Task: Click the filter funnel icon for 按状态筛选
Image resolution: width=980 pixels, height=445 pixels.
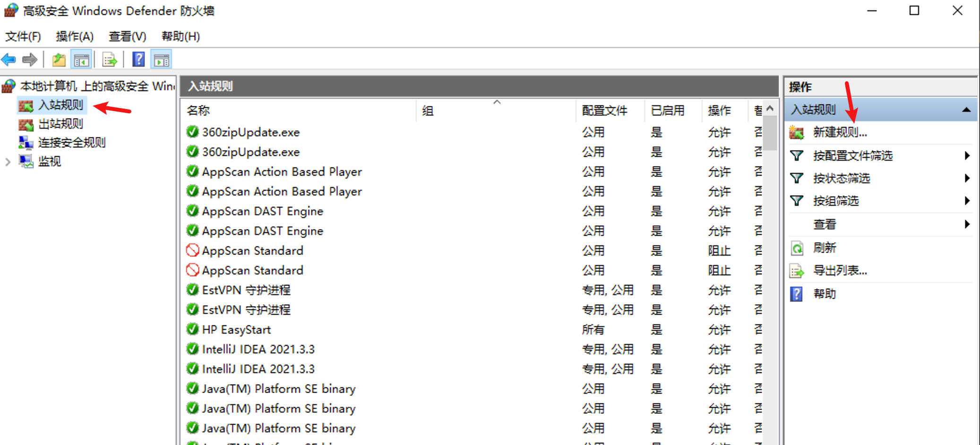Action: coord(797,178)
